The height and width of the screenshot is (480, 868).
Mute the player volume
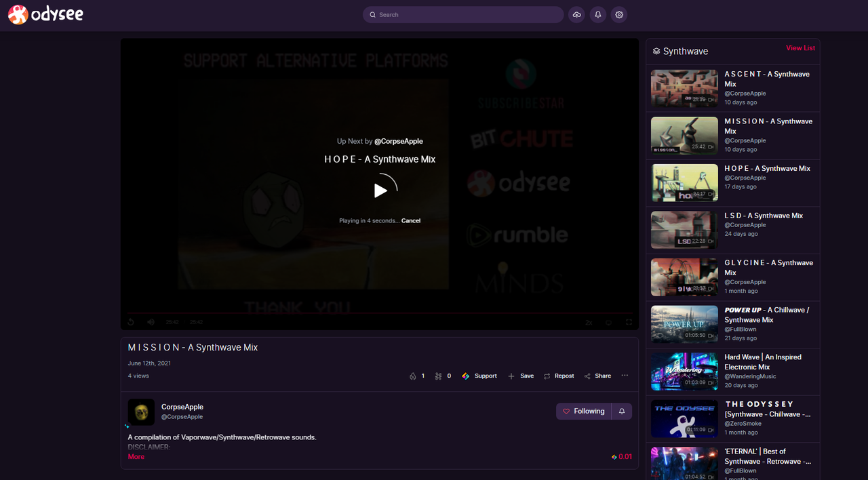[x=151, y=322]
